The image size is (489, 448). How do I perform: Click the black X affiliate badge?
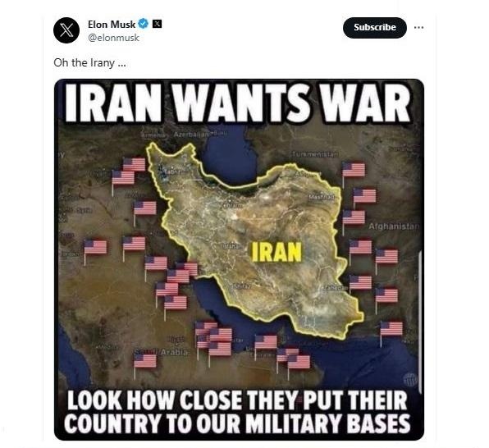pos(158,24)
